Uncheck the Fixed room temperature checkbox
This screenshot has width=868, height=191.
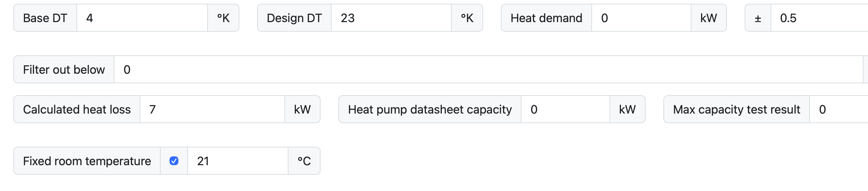pyautogui.click(x=174, y=161)
